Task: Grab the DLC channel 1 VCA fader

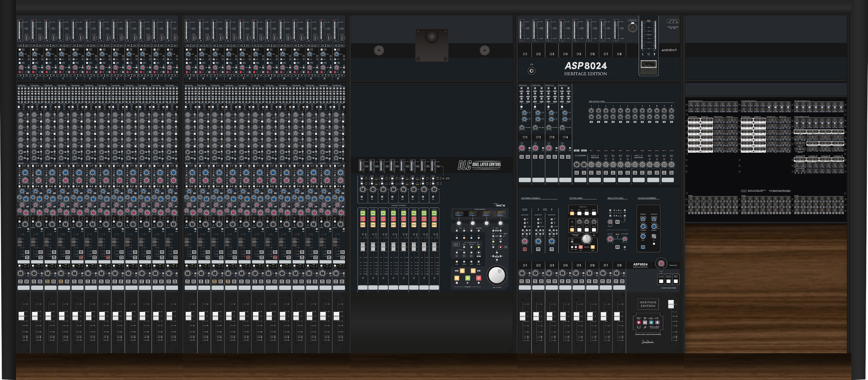Action: (363, 247)
